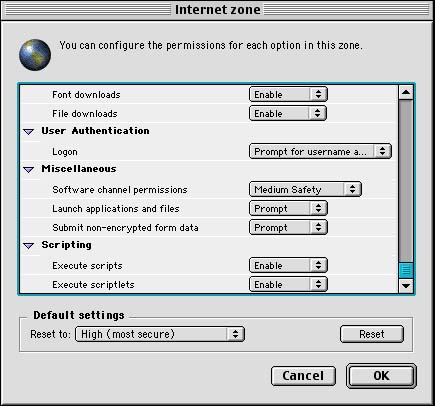Open the Reset to High dropdown
The height and width of the screenshot is (406, 435).
coord(160,334)
